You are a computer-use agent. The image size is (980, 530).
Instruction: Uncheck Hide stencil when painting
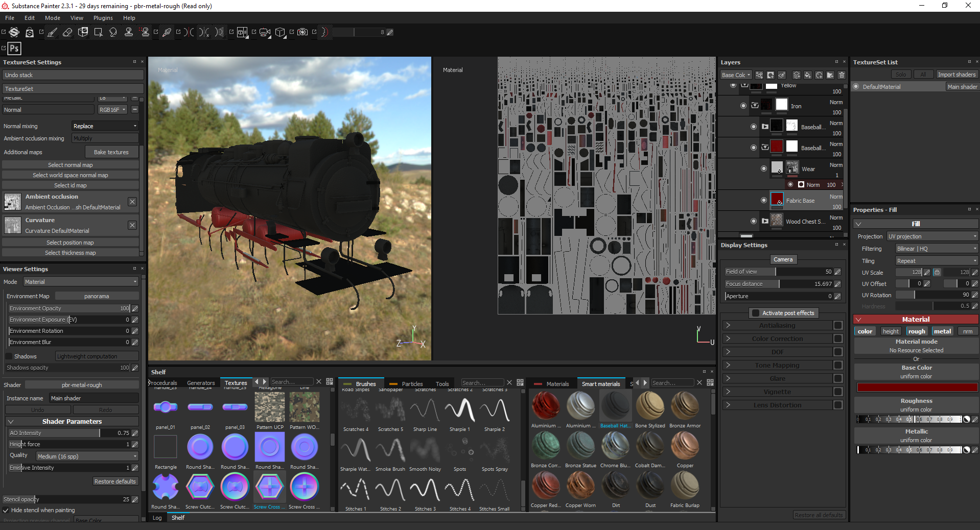point(6,510)
